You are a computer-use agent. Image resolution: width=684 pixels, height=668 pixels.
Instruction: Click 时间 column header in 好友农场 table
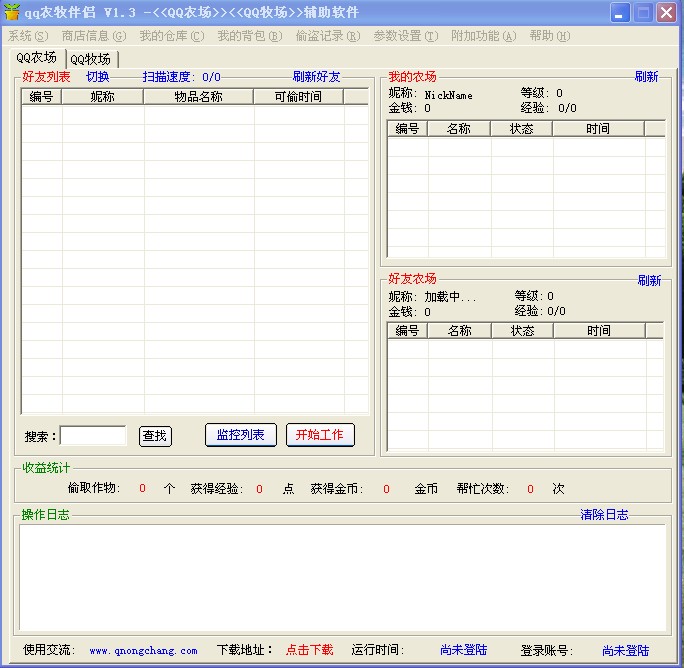pos(599,331)
